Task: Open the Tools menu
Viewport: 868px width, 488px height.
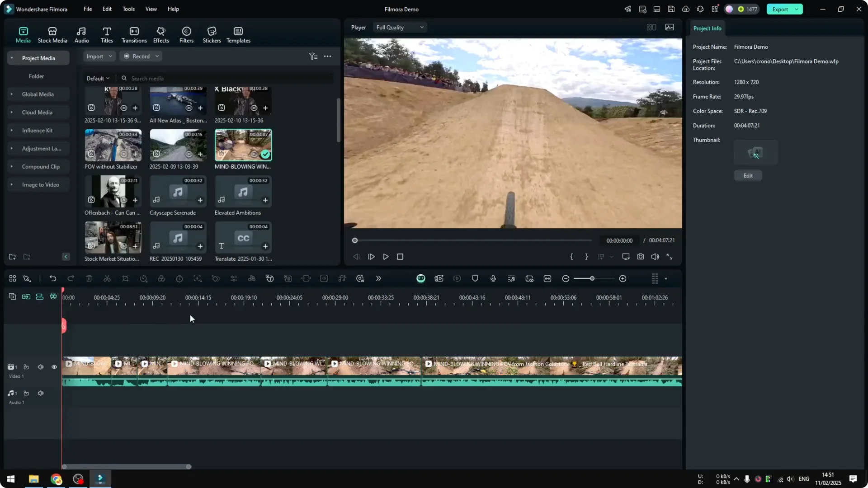Action: (x=128, y=9)
